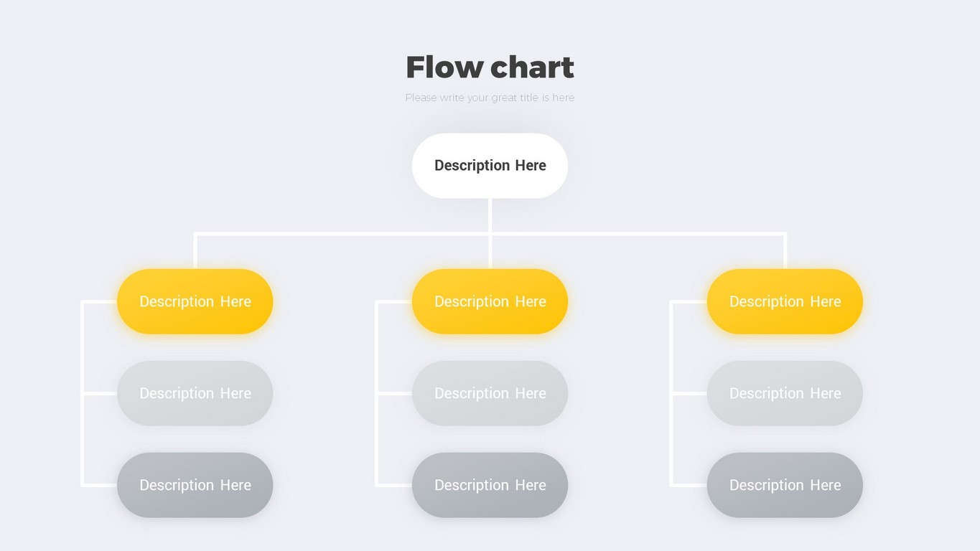The image size is (980, 551).
Task: Select the "Flow chart" title text
Action: point(490,67)
